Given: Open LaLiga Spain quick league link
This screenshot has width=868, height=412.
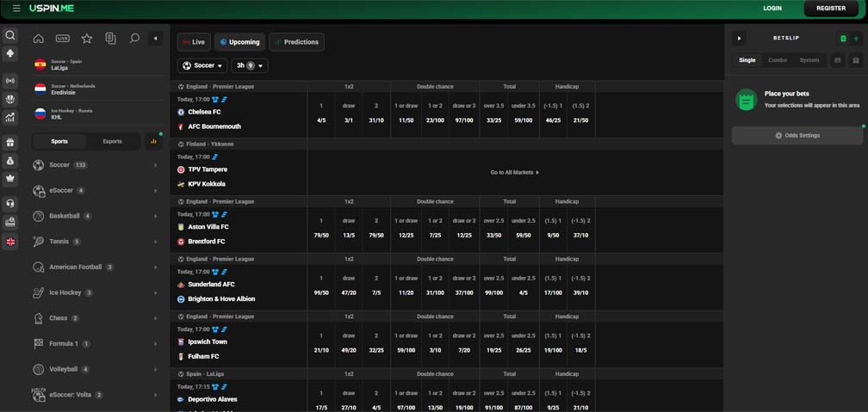Looking at the screenshot, I should (98, 65).
